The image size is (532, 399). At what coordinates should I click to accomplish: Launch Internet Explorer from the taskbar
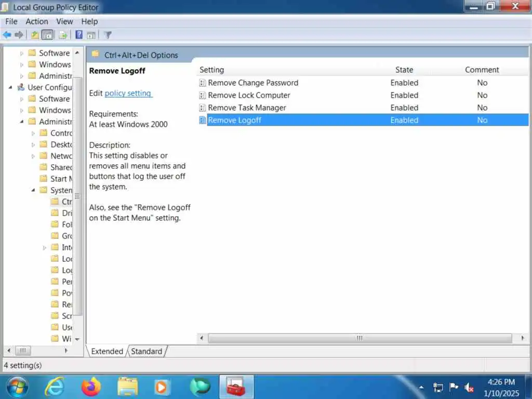point(54,387)
